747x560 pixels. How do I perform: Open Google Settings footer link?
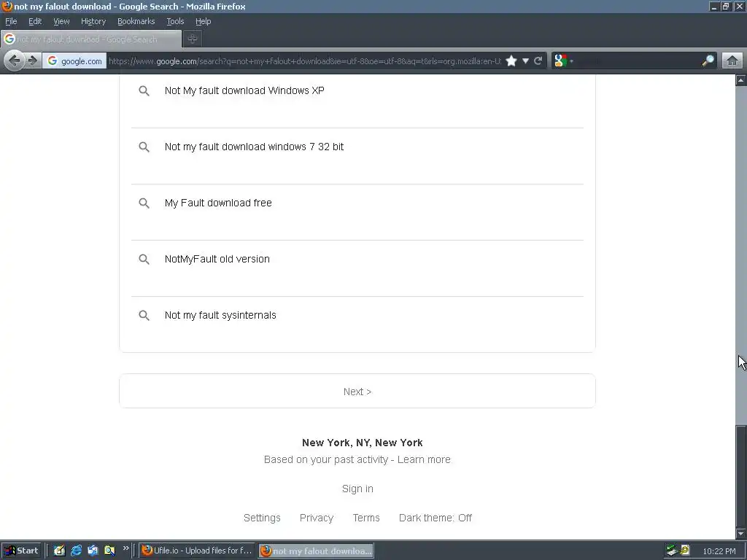262,518
